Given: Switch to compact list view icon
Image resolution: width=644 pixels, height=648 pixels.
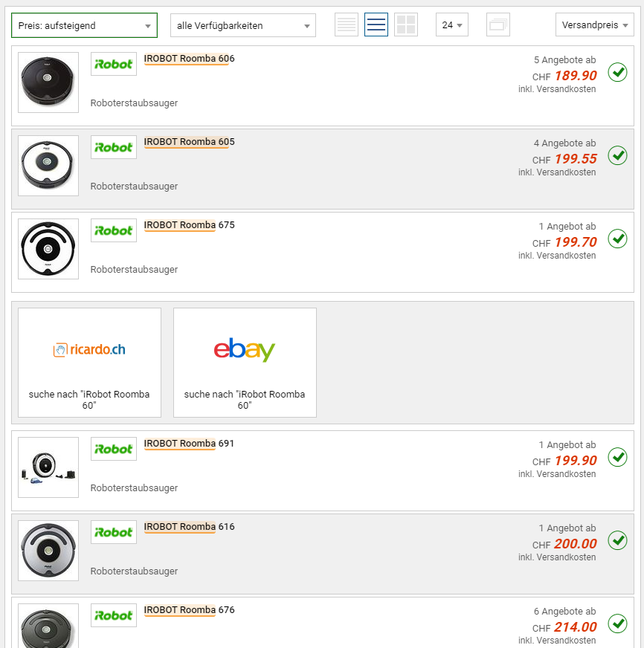Looking at the screenshot, I should point(347,25).
